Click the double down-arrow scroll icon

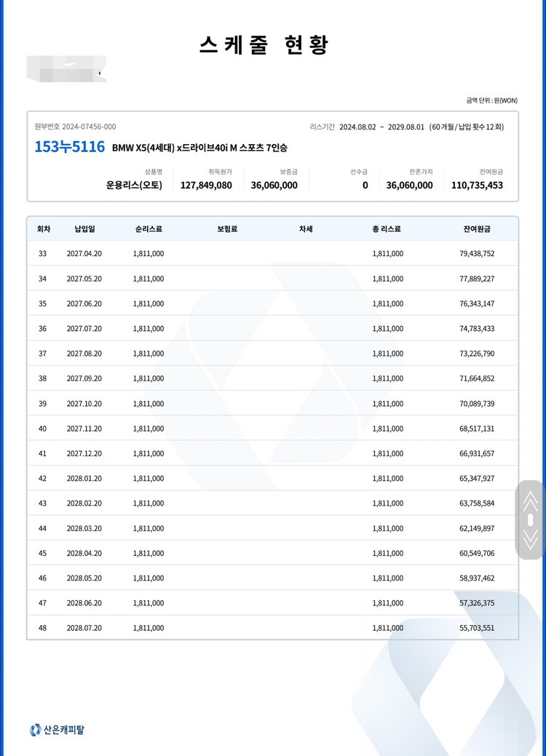(x=530, y=540)
